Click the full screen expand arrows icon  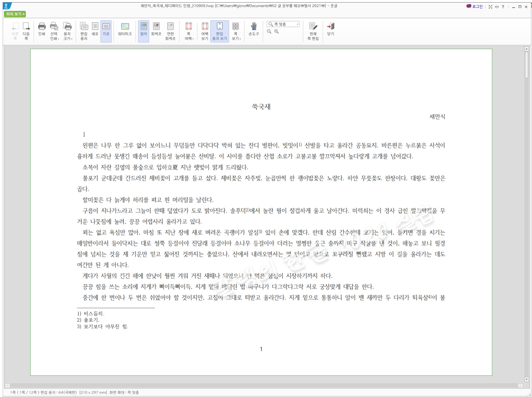click(490, 6)
